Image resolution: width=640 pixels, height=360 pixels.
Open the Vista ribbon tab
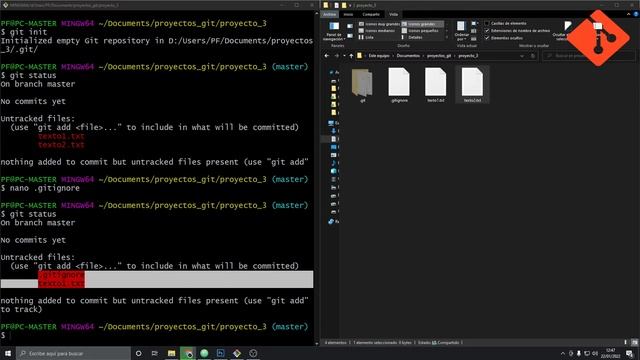393,14
